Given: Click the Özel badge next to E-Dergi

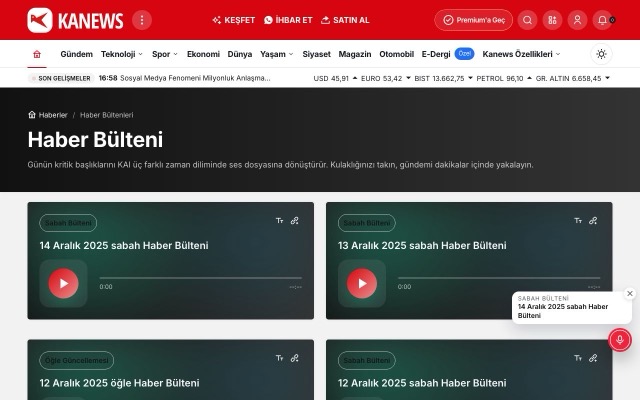Looking at the screenshot, I should [464, 53].
